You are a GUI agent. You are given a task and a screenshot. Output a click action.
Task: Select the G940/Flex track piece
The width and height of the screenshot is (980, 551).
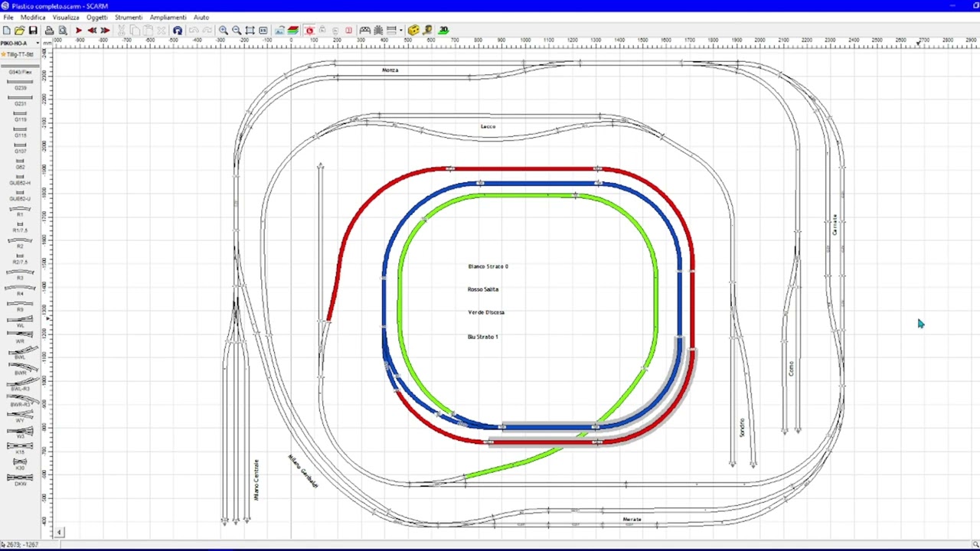pos(20,68)
